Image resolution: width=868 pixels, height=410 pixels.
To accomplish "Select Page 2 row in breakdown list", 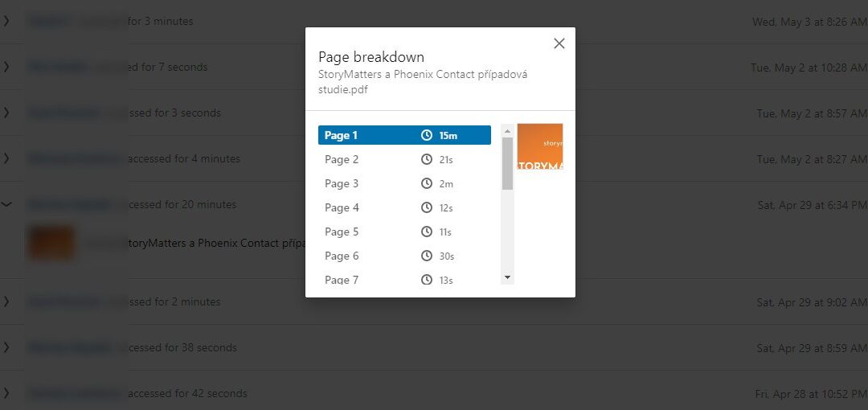I will (x=404, y=159).
